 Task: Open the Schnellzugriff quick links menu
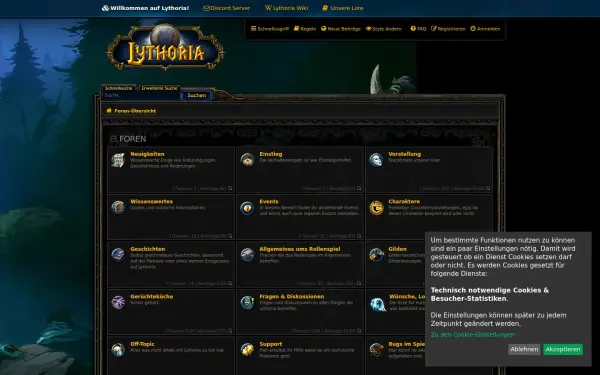pyautogui.click(x=270, y=29)
